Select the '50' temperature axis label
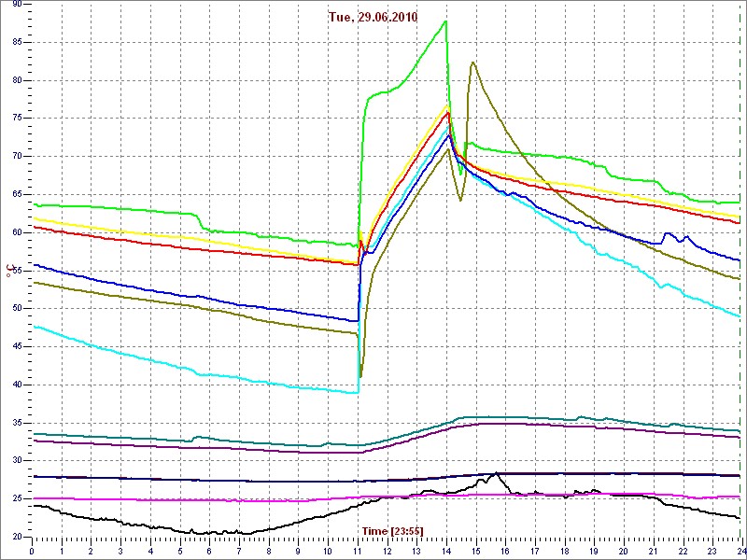 [x=18, y=309]
